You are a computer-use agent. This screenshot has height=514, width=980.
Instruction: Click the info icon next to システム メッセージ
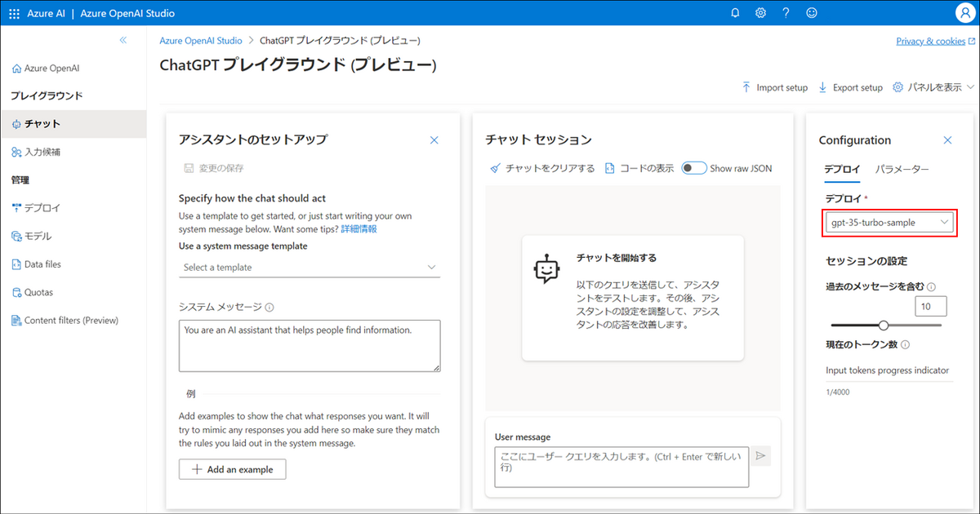pyautogui.click(x=269, y=308)
